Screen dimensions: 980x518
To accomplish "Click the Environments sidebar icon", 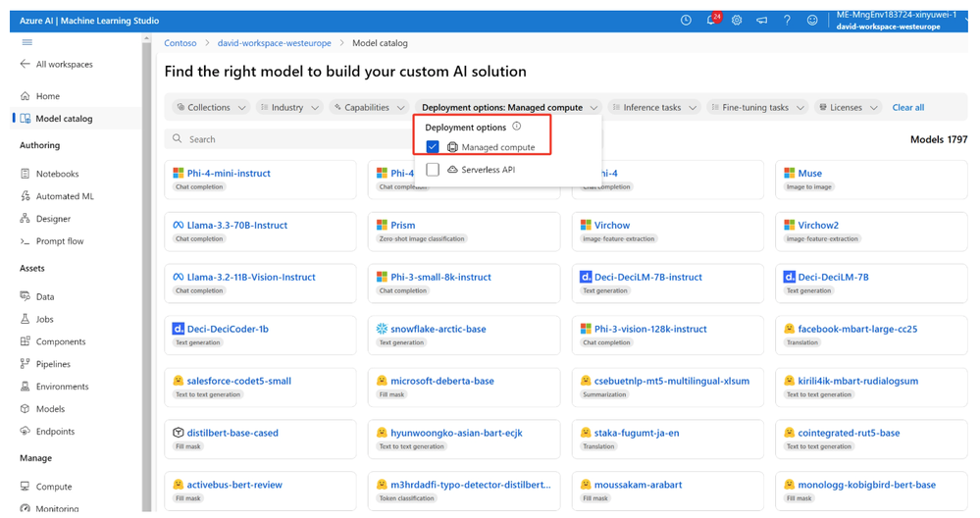I will (x=25, y=387).
